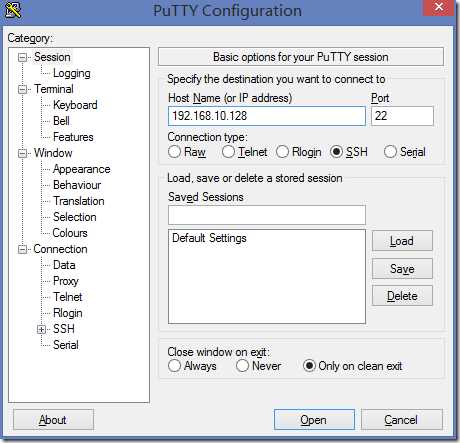
Task: Expand the SSH tree node
Action: tap(41, 329)
